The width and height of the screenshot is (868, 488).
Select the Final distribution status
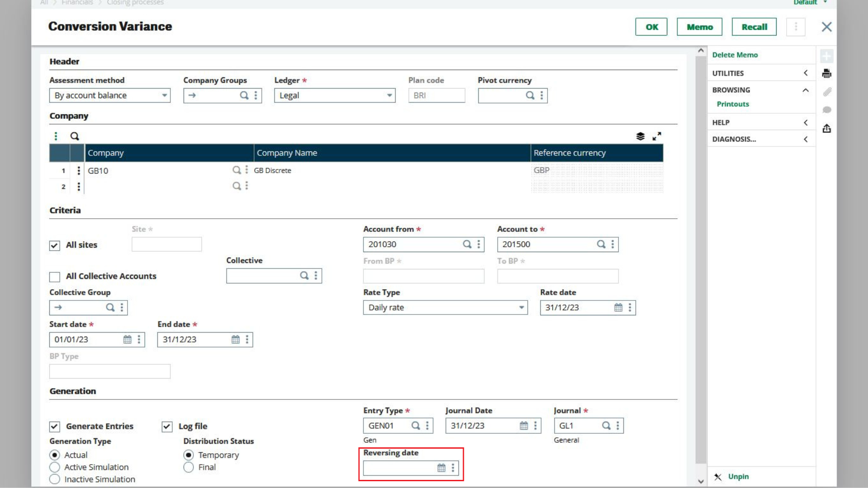188,467
